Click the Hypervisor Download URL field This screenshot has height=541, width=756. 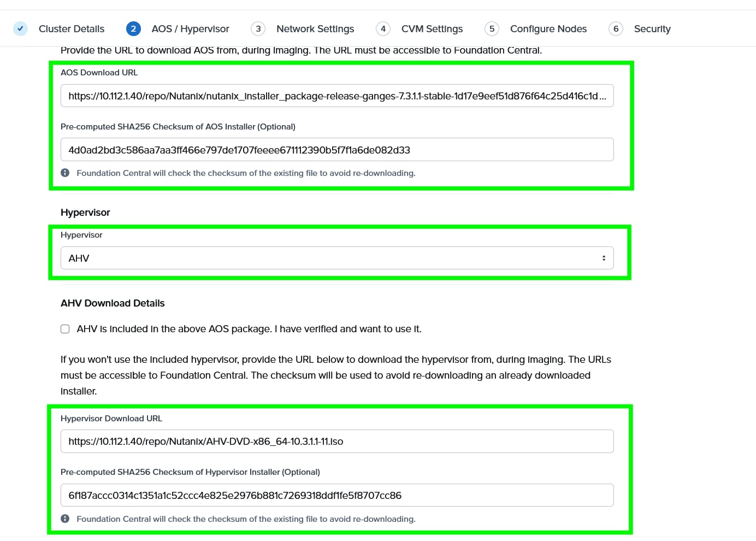337,441
